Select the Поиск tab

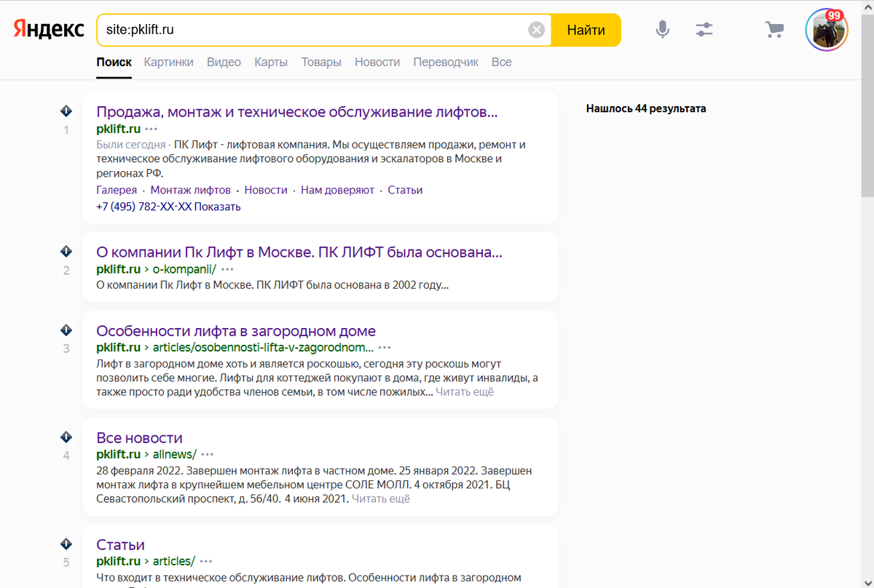[114, 63]
